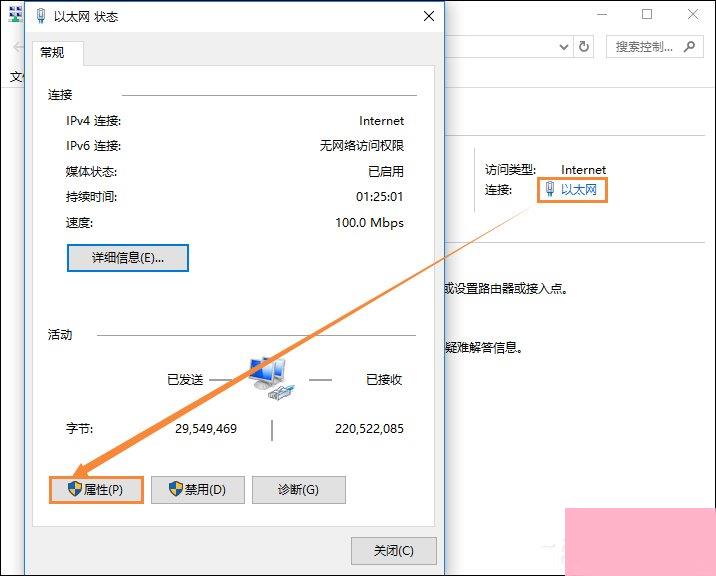Click the control panel icon in window corner

click(x=16, y=14)
